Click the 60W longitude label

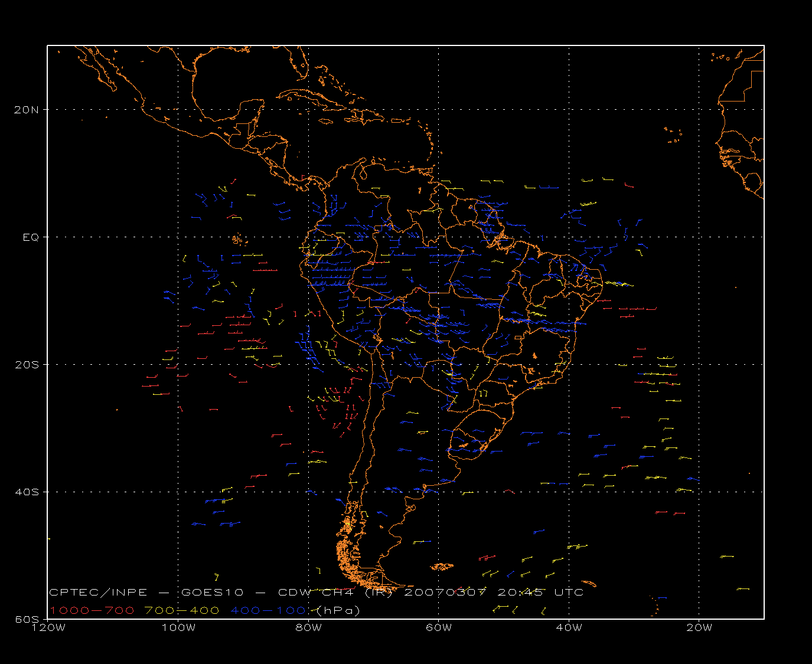pos(439,627)
